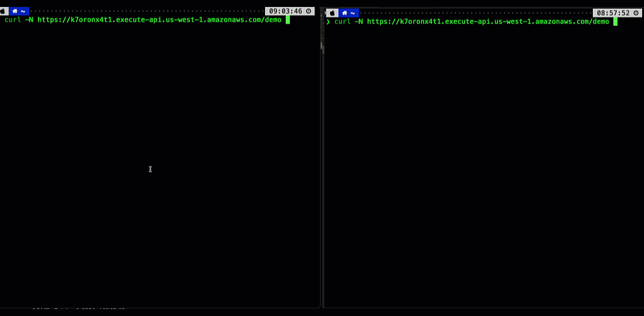
Task: Click the 09:03:46 timestamp in the left terminal
Action: [x=285, y=11]
